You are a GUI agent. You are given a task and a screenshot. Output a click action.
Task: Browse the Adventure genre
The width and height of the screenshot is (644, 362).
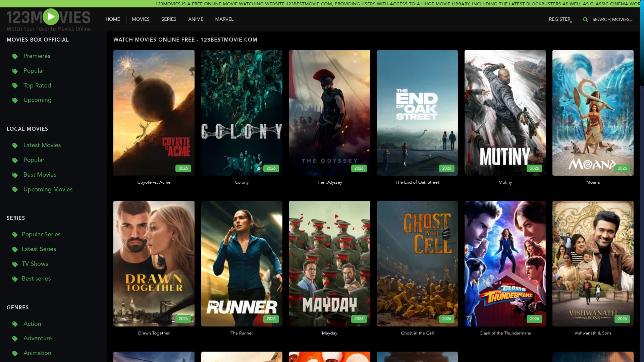(38, 338)
